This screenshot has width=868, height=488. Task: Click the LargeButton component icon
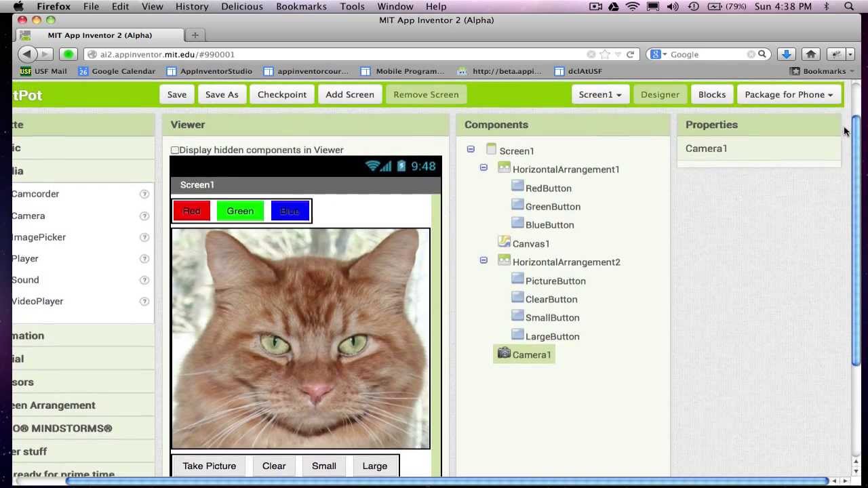point(517,334)
